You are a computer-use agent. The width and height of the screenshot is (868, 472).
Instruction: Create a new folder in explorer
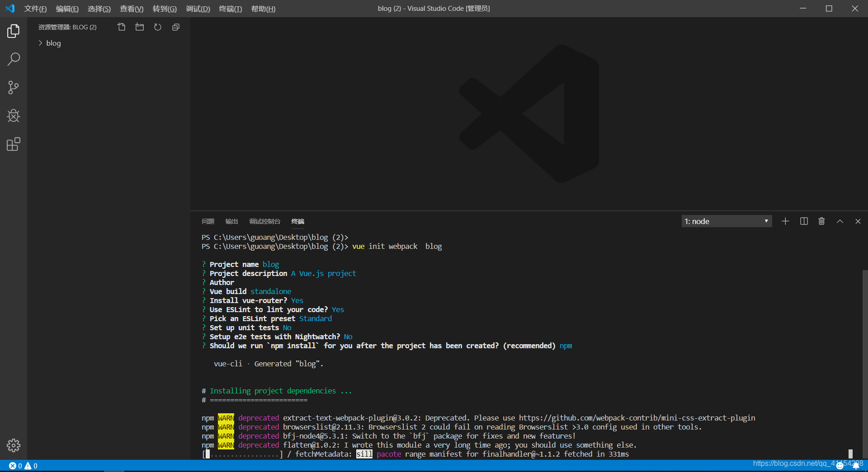(140, 27)
